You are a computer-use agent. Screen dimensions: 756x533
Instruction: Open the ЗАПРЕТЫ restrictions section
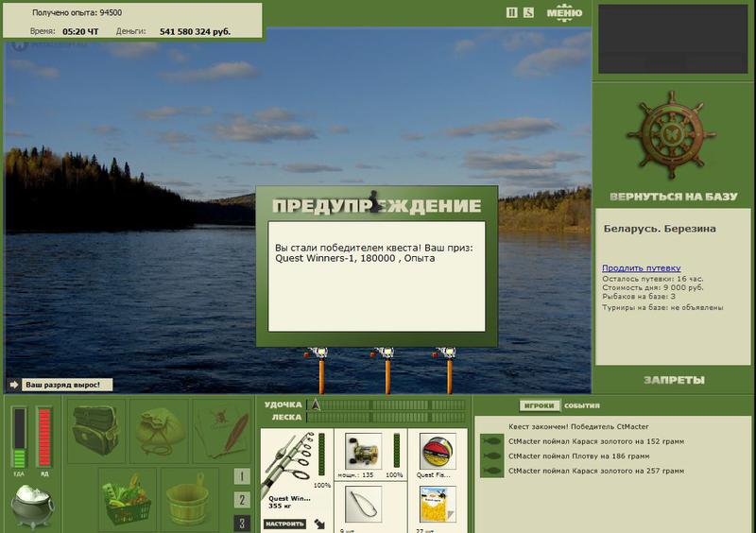pyautogui.click(x=674, y=380)
